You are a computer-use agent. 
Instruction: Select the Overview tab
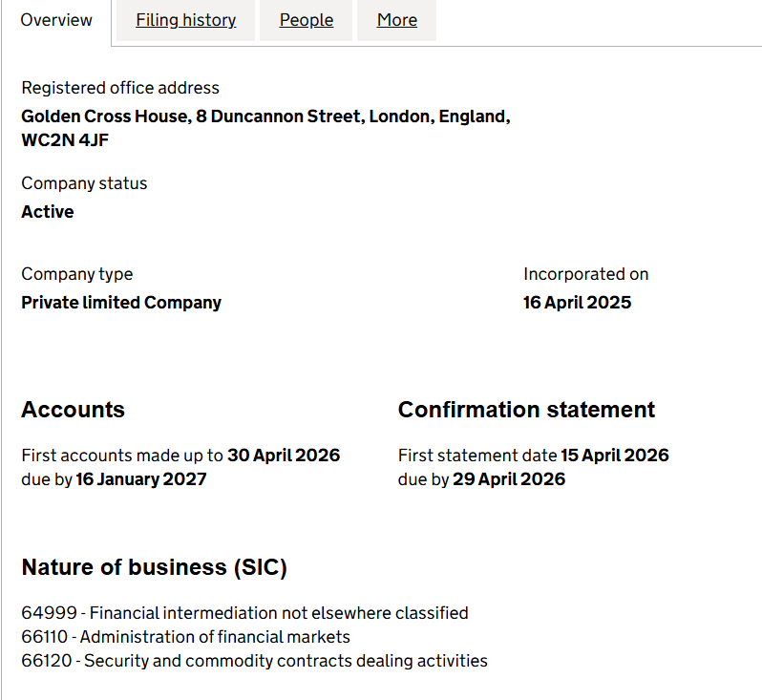[56, 20]
